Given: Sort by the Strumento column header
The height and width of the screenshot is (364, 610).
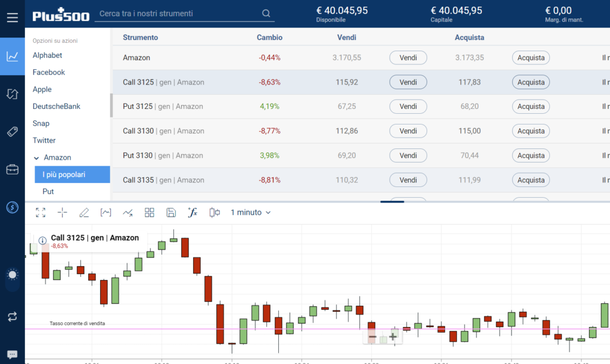Looking at the screenshot, I should [141, 38].
